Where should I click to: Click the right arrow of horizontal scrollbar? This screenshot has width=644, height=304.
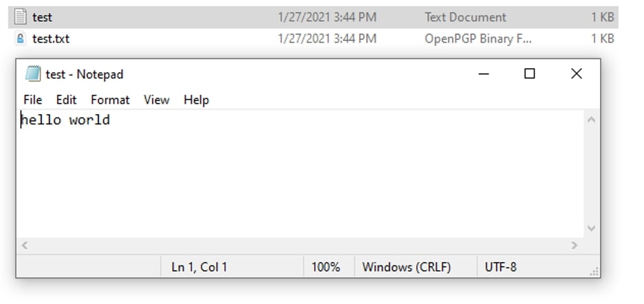click(574, 246)
